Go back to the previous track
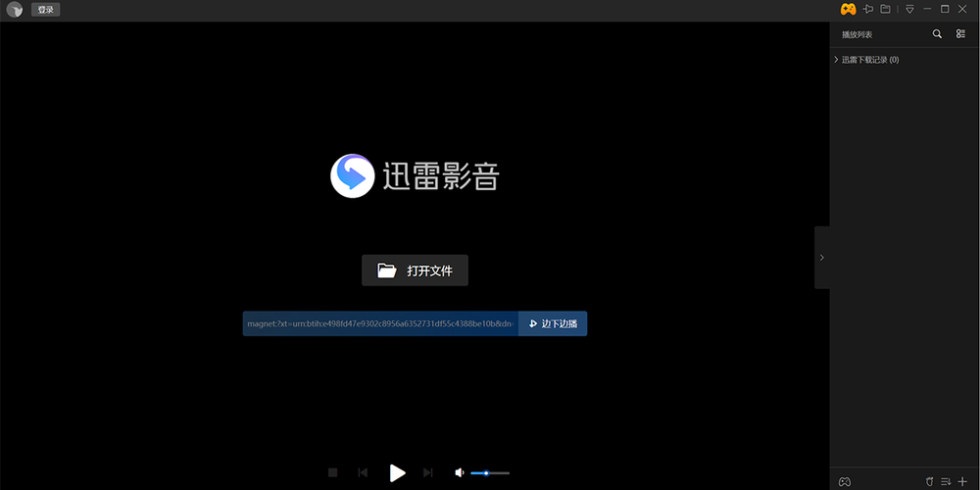The height and width of the screenshot is (490, 980). (x=363, y=473)
